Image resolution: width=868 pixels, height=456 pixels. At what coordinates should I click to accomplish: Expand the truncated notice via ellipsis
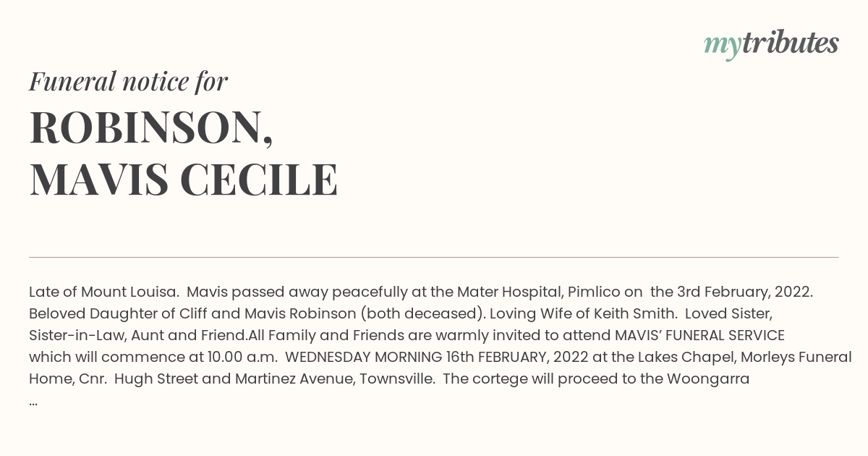(33, 402)
